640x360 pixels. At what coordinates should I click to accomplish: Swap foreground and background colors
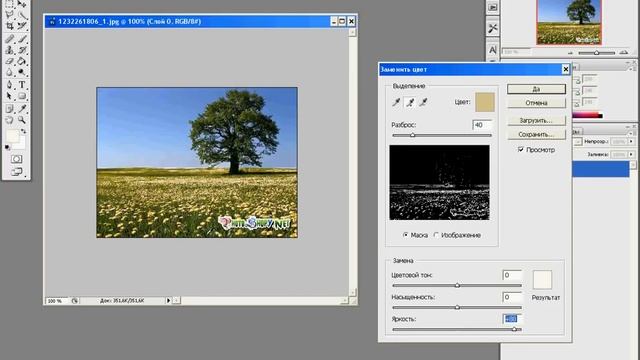(24, 131)
